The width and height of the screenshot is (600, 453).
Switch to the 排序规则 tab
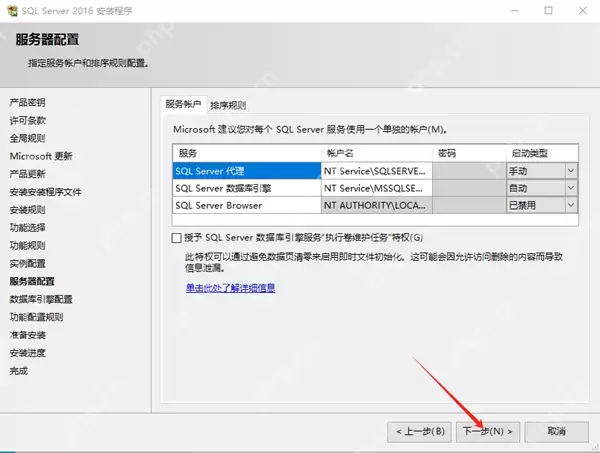coord(228,105)
